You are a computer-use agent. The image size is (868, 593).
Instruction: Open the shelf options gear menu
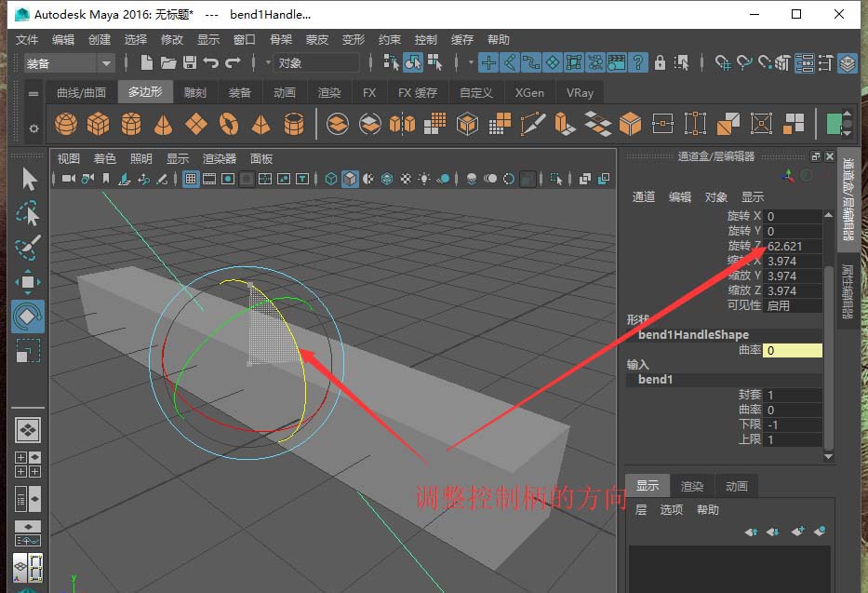33,128
